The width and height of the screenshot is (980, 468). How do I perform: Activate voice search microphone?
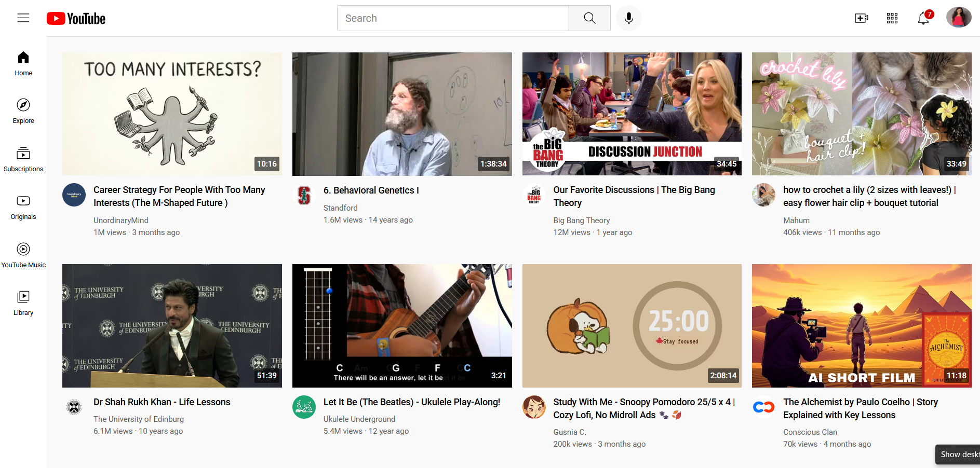[628, 18]
